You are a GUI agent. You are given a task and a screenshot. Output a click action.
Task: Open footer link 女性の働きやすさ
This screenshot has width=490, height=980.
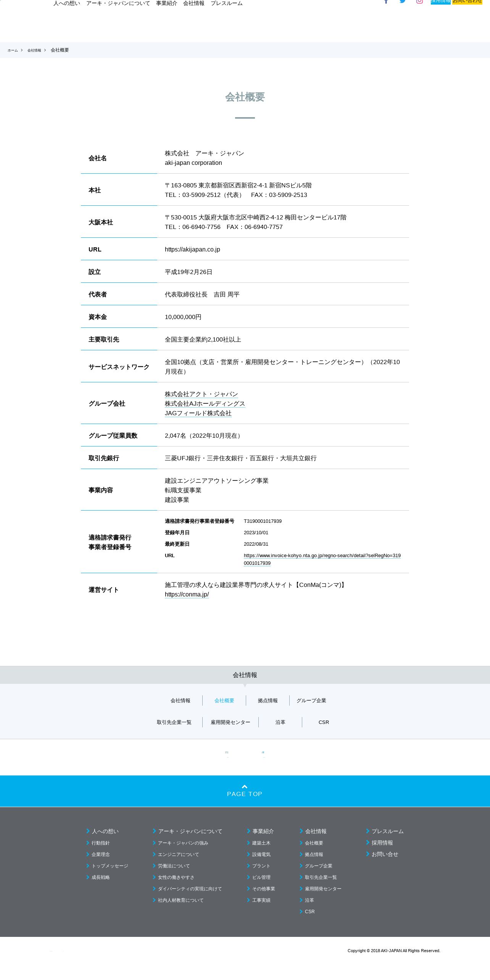[176, 877]
